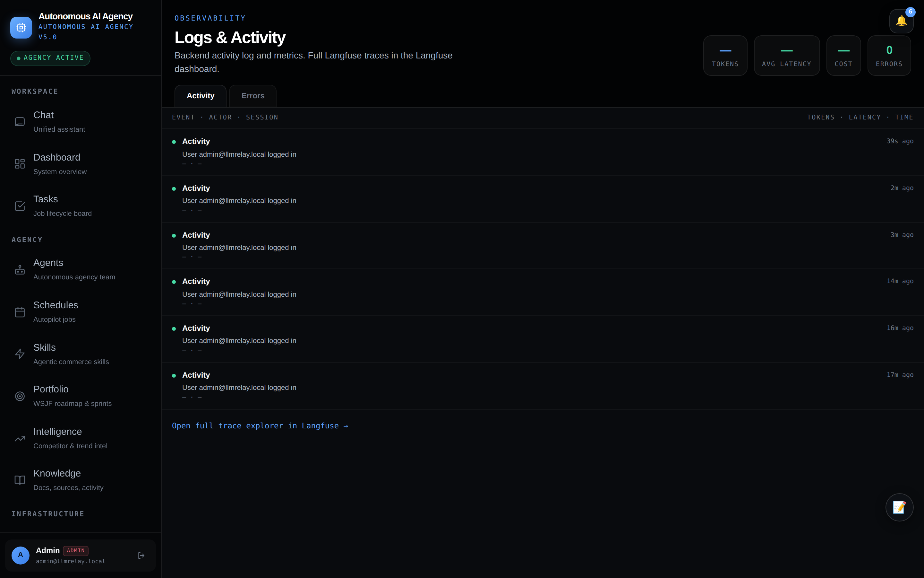Open Schedules autopilot jobs
This screenshot has width=924, height=578.
point(81,312)
